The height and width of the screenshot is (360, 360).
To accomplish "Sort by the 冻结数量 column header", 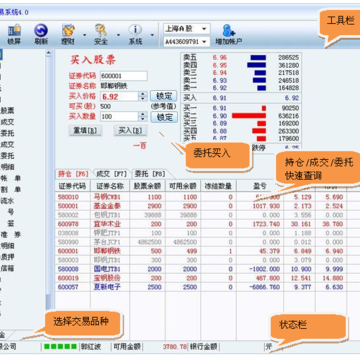I will click(x=219, y=186).
